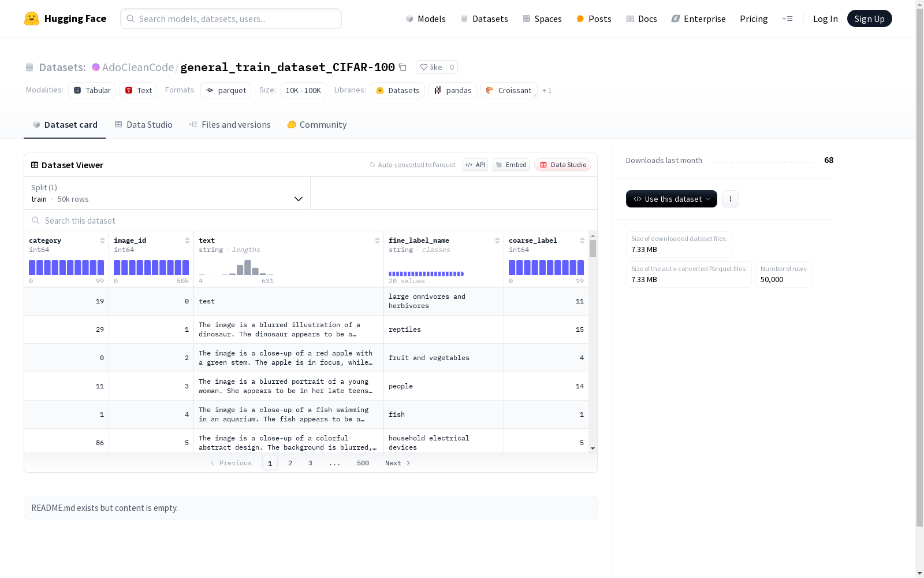Open Datasets in the top navigation
The height and width of the screenshot is (578, 924).
pyautogui.click(x=484, y=18)
